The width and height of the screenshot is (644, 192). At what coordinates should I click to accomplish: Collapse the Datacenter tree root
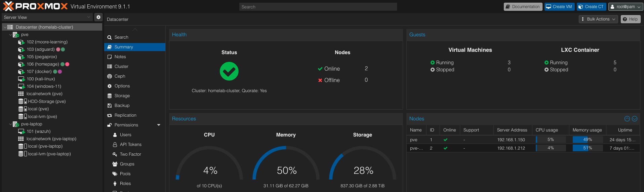coord(5,27)
